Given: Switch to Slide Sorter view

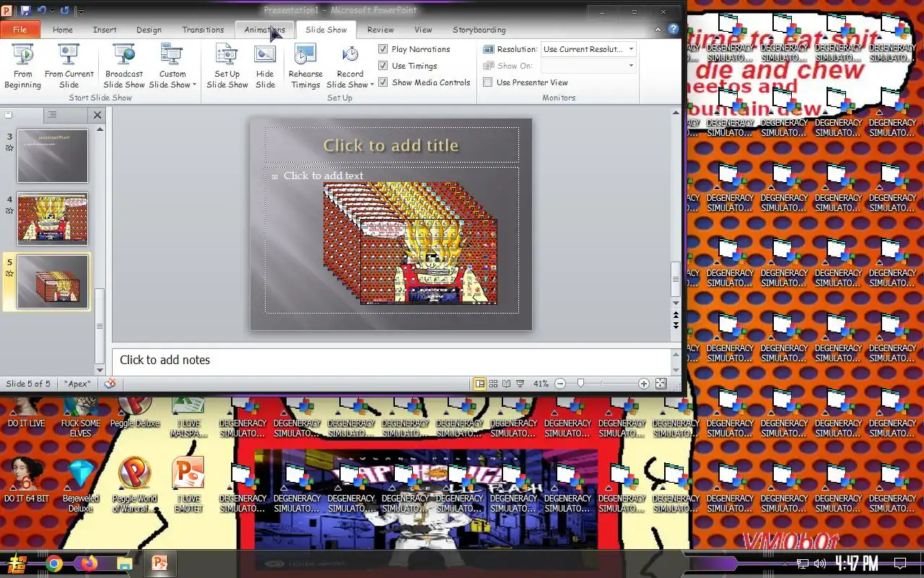Looking at the screenshot, I should 494,384.
